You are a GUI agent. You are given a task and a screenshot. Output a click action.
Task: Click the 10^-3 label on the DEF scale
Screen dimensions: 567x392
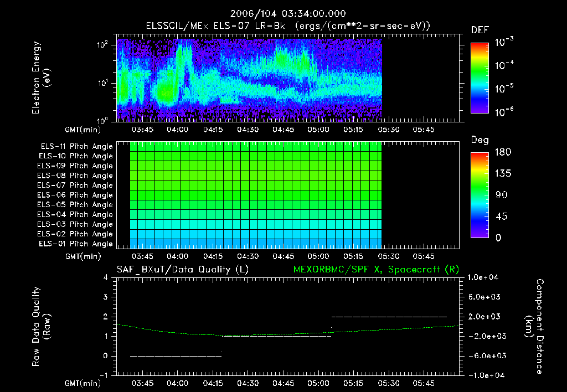coord(504,42)
